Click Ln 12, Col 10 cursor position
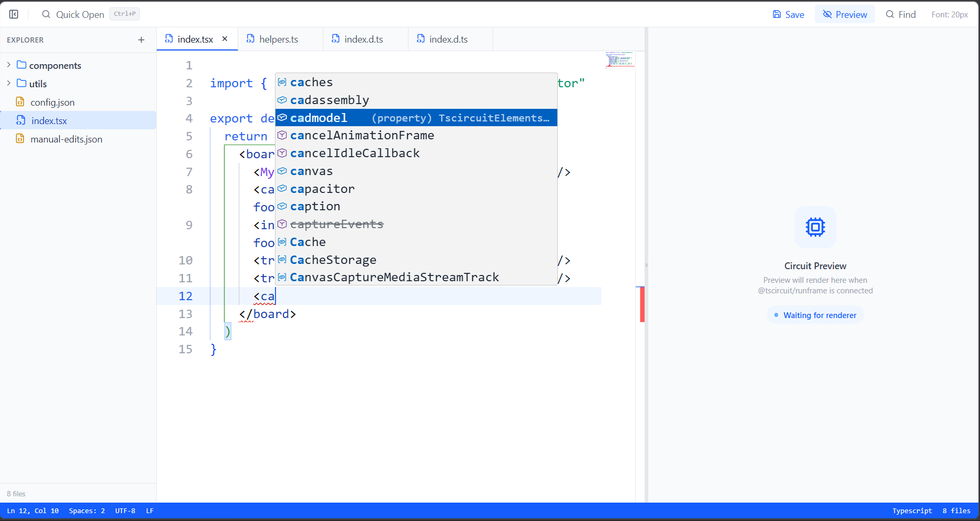This screenshot has height=521, width=980. tap(33, 511)
